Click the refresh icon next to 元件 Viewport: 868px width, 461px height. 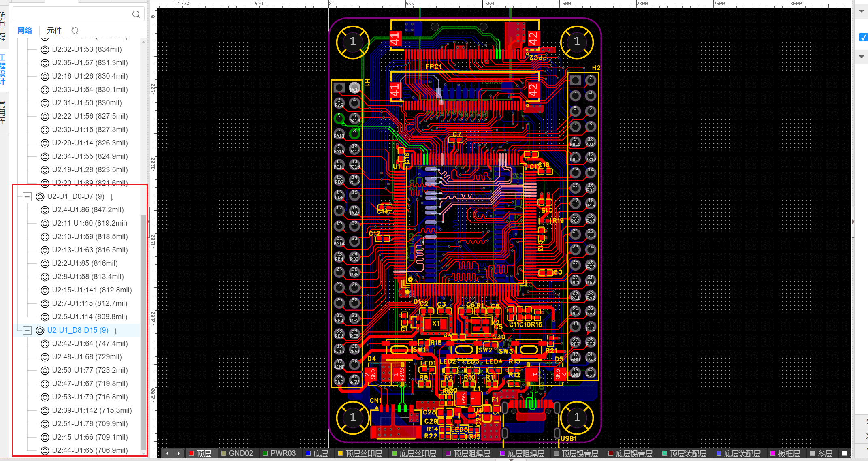[75, 30]
